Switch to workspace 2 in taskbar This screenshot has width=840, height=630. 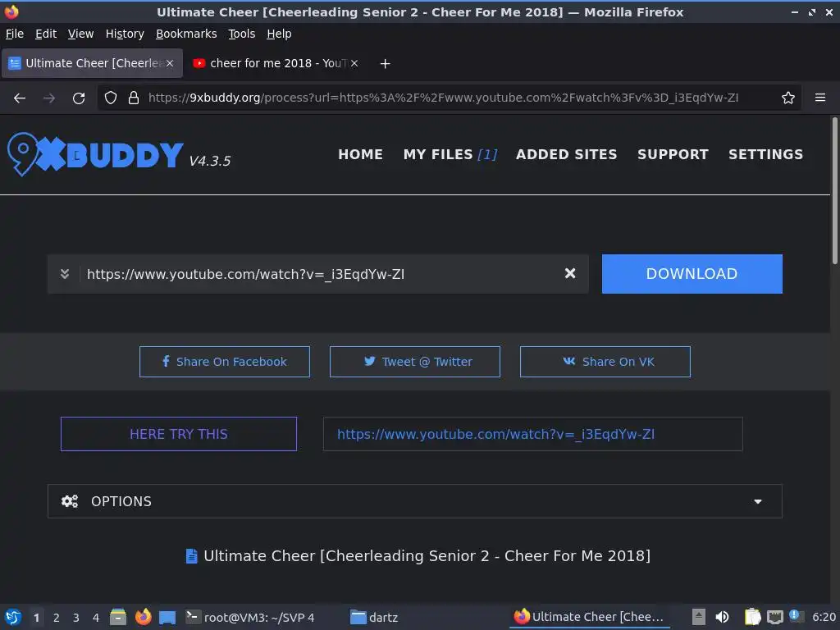(57, 618)
